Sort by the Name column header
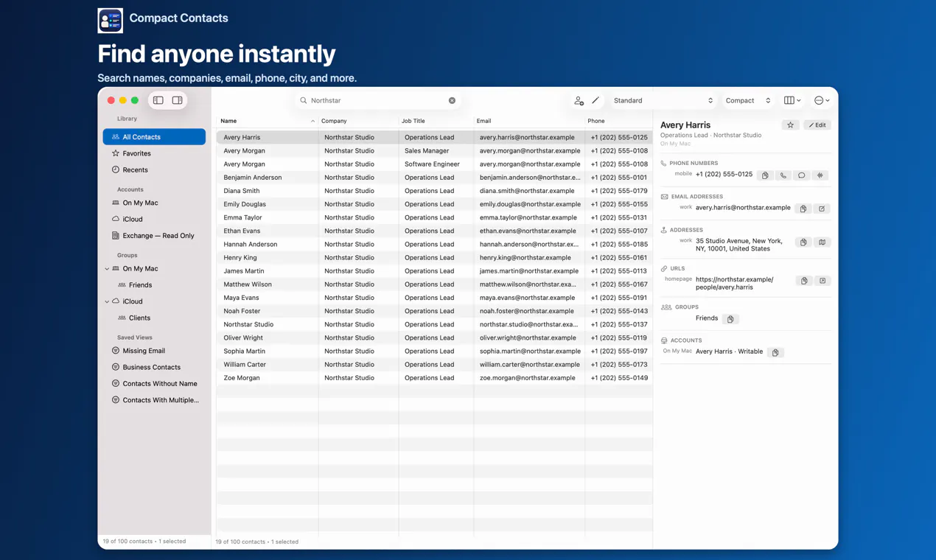 tap(267, 121)
